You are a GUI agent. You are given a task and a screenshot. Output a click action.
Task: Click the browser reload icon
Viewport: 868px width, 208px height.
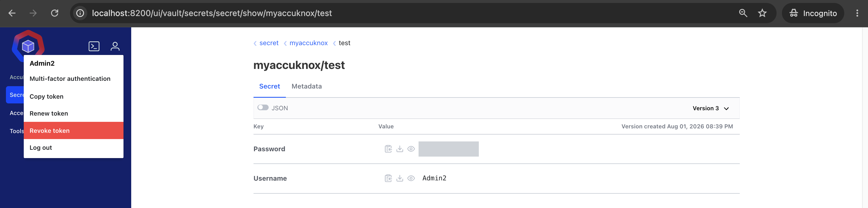point(55,13)
